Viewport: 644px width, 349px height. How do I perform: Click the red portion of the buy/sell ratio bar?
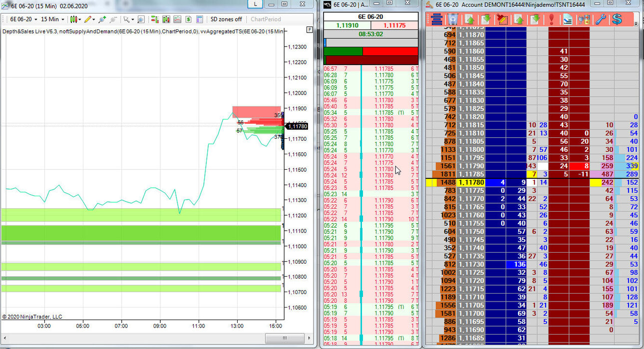click(390, 51)
